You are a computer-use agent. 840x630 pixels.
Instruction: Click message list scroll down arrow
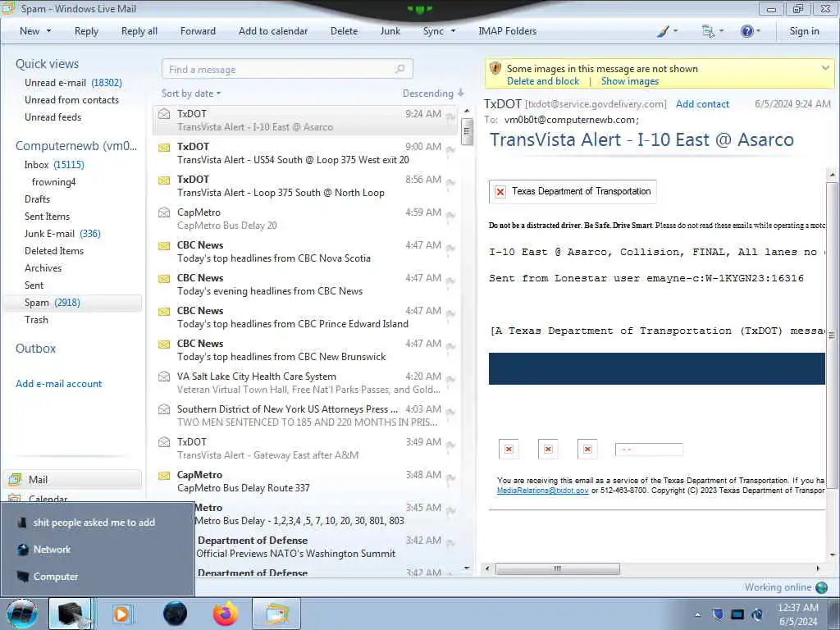[467, 568]
